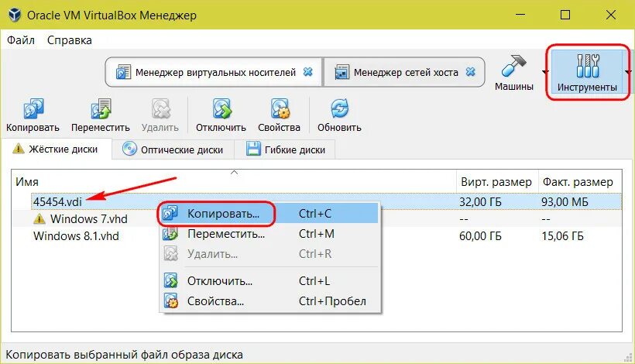Screen dimensions: 635x364
Task: Click the Свойства gear-disk icon in context menu
Action: pyautogui.click(x=170, y=300)
